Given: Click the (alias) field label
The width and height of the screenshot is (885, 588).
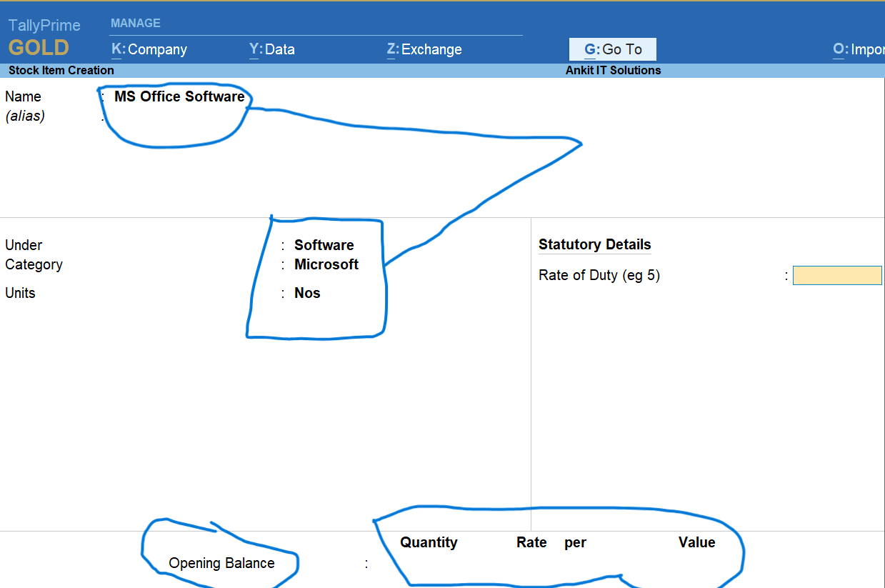Looking at the screenshot, I should [x=25, y=116].
